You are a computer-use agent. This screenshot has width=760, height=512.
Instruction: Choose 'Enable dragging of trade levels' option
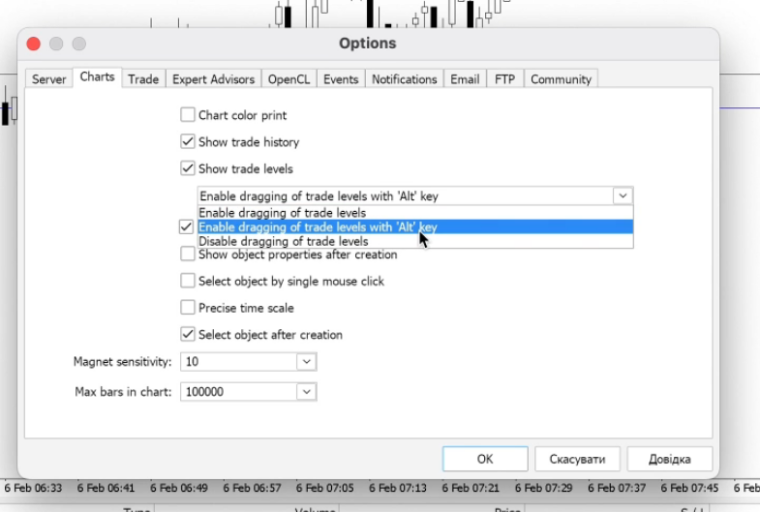(415, 212)
